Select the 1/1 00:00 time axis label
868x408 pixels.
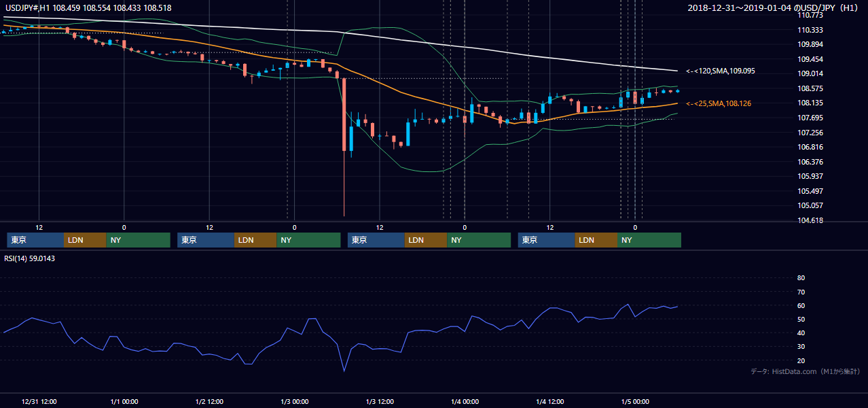[x=124, y=402]
